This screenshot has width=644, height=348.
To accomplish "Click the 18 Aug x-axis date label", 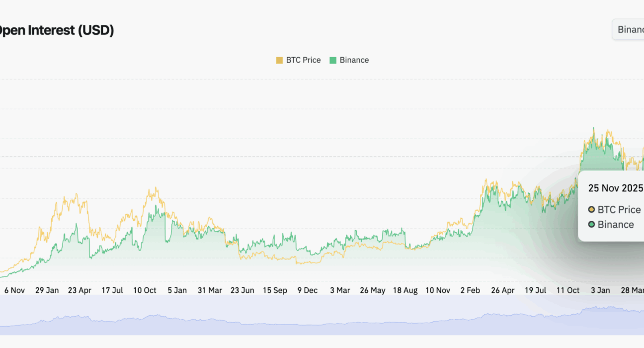I will 405,290.
